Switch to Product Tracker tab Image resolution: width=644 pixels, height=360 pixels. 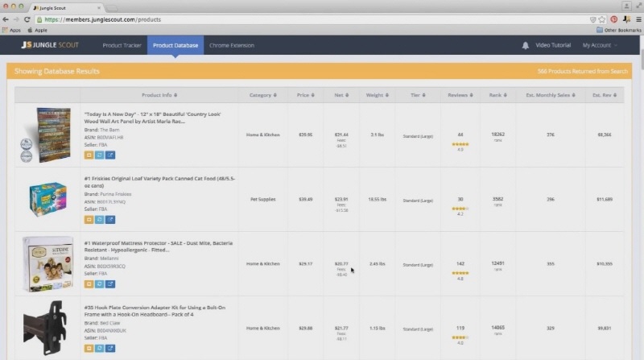click(x=122, y=45)
